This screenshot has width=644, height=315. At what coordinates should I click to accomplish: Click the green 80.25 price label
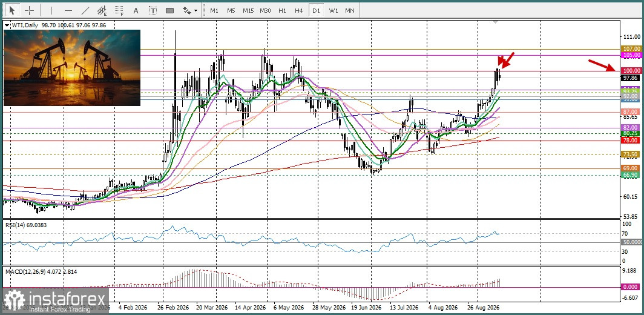click(631, 134)
